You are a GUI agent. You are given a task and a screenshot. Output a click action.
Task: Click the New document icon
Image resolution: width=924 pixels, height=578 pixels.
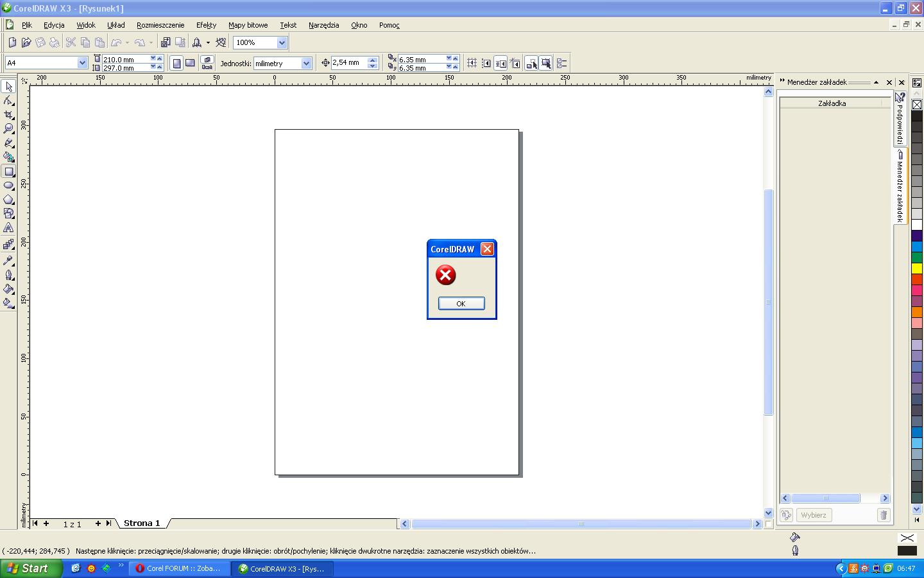click(12, 42)
